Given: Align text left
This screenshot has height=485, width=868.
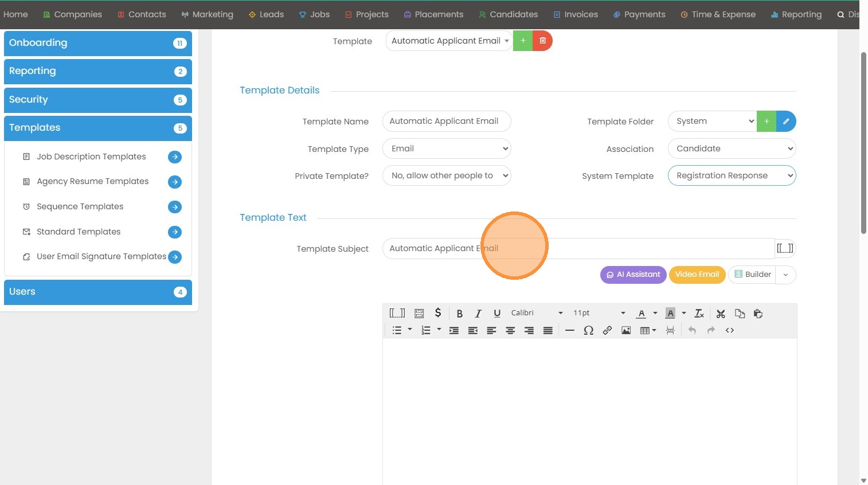Looking at the screenshot, I should pyautogui.click(x=491, y=330).
